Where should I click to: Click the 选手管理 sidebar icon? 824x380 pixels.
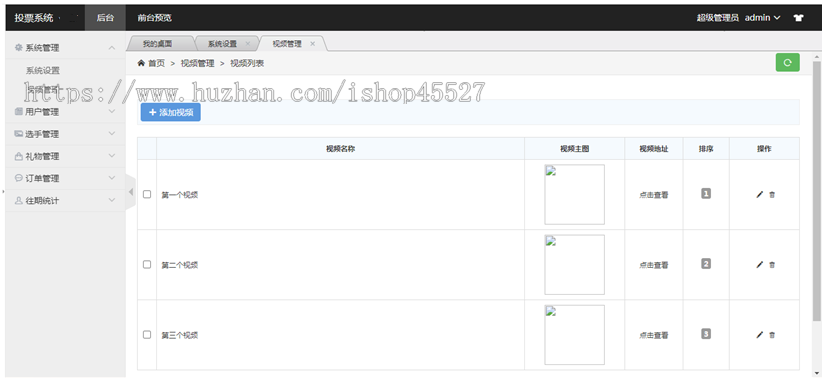19,133
